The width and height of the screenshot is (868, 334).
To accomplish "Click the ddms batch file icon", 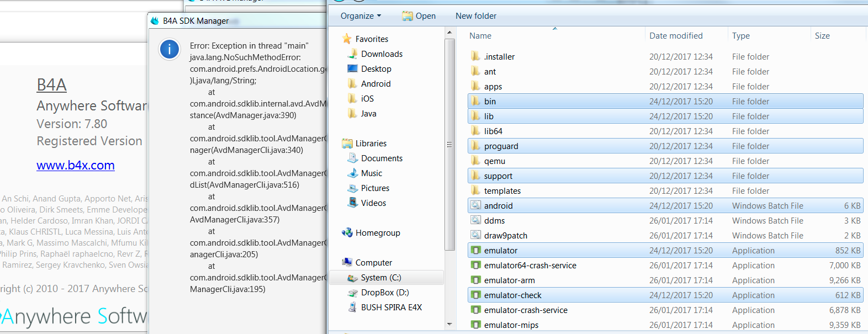I will (475, 220).
